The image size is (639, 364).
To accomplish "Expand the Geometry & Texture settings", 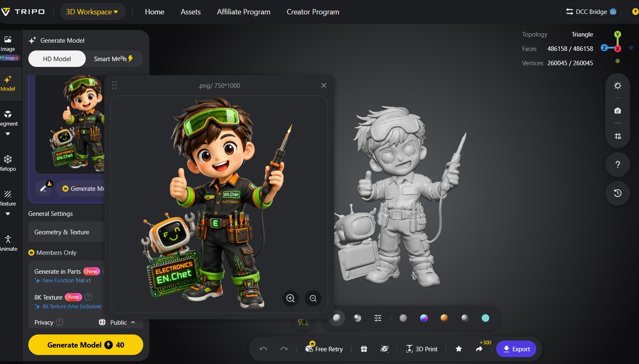I will pos(66,232).
